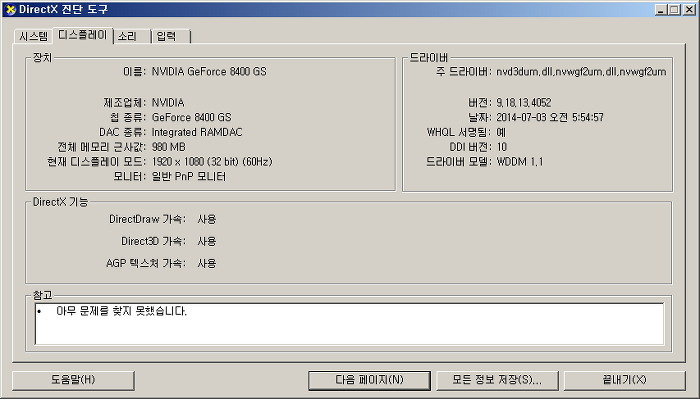Click the driver model WDDM 1.1
This screenshot has height=399, width=700.
click(520, 162)
